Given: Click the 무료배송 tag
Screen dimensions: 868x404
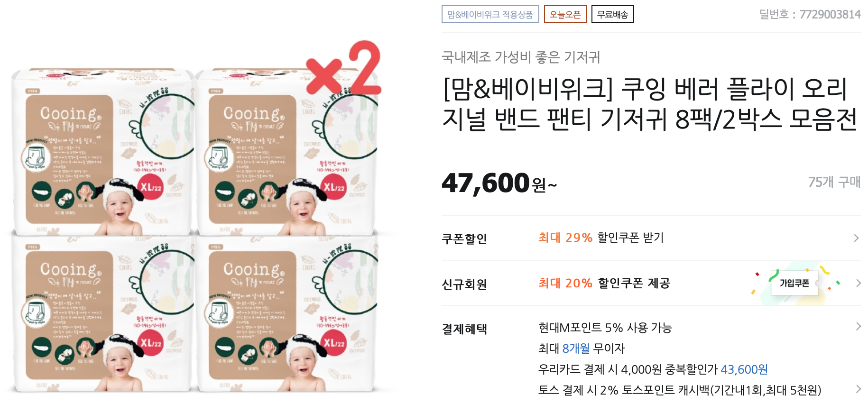Looking at the screenshot, I should (x=612, y=14).
